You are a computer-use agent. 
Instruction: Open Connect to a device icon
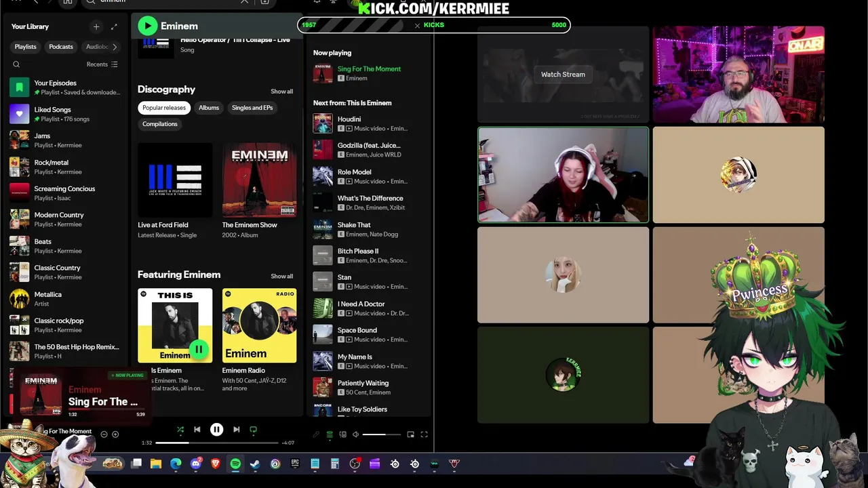tap(342, 434)
